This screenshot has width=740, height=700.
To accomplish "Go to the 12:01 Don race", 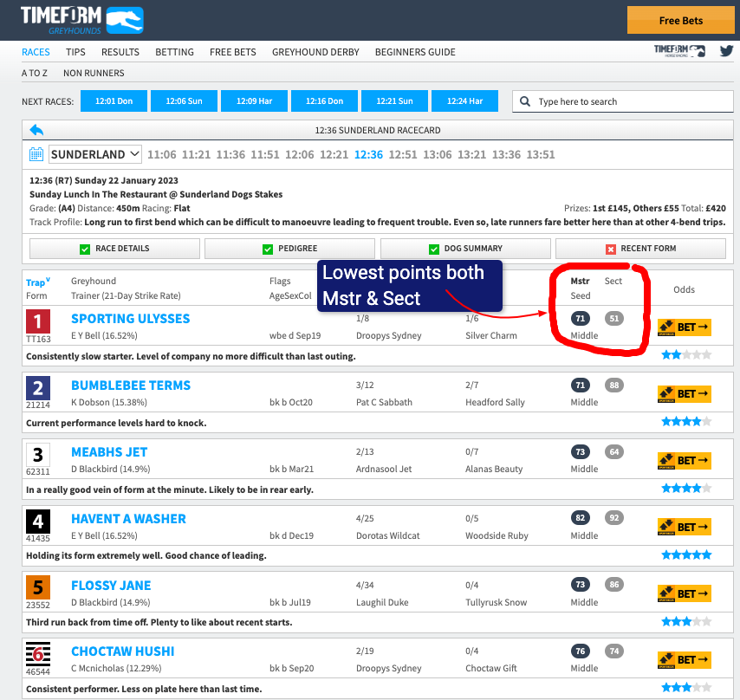I will point(114,101).
